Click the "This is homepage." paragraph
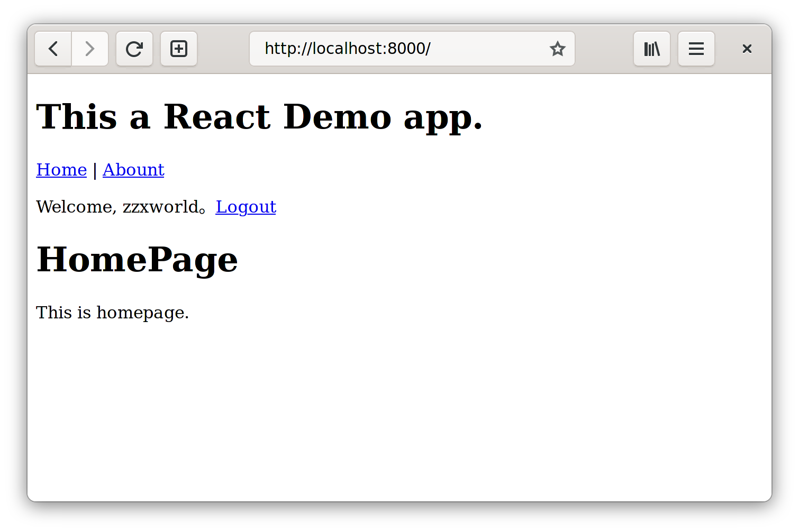Image resolution: width=799 pixels, height=532 pixels. pos(112,313)
